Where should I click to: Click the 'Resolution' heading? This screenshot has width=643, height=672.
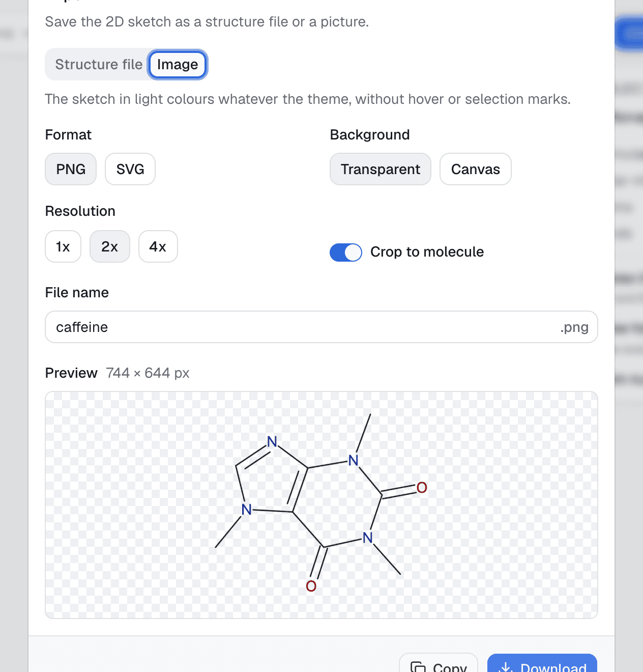pos(80,211)
